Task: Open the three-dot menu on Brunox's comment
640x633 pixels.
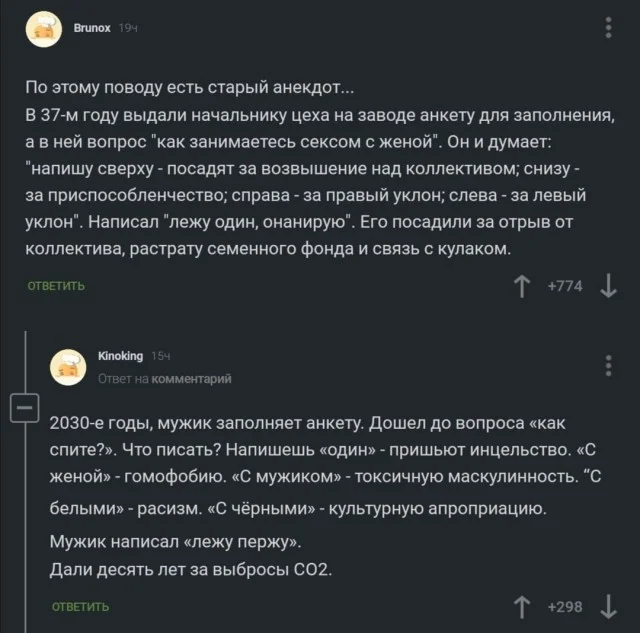Action: pos(609,28)
